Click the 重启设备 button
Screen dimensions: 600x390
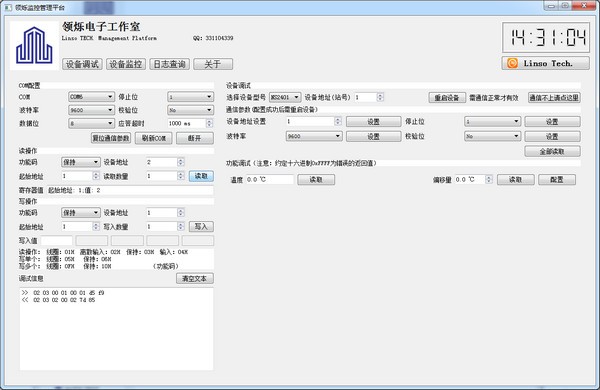(447, 98)
